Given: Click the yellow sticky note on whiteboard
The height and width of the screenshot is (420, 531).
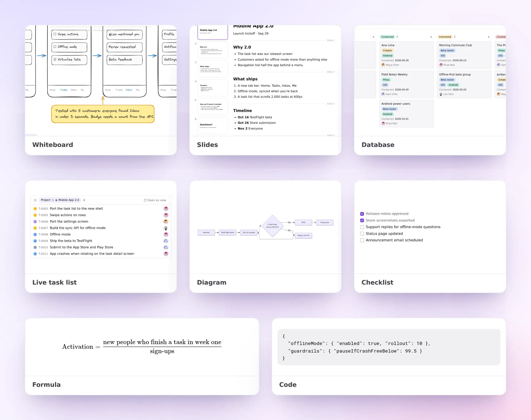Looking at the screenshot, I should click(103, 114).
